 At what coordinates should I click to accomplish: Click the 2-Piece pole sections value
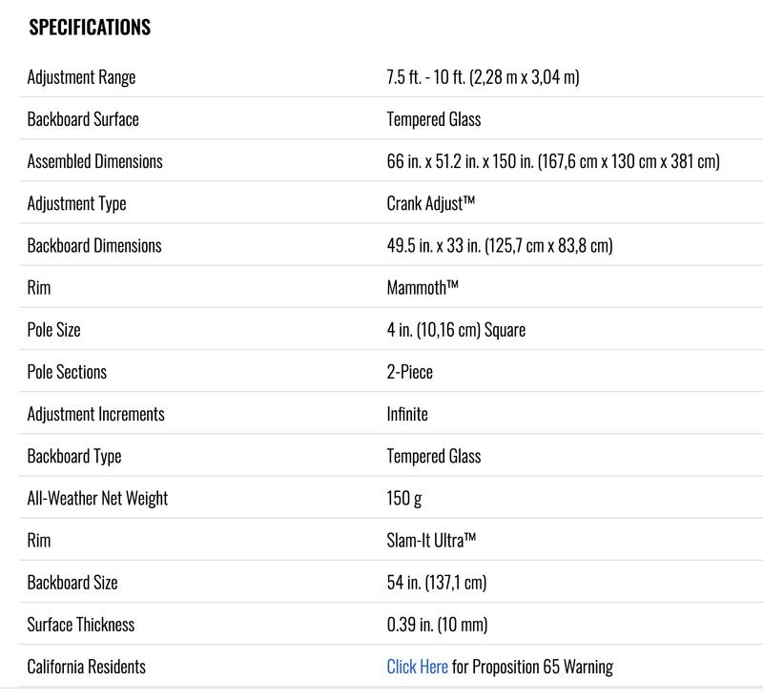tap(410, 372)
